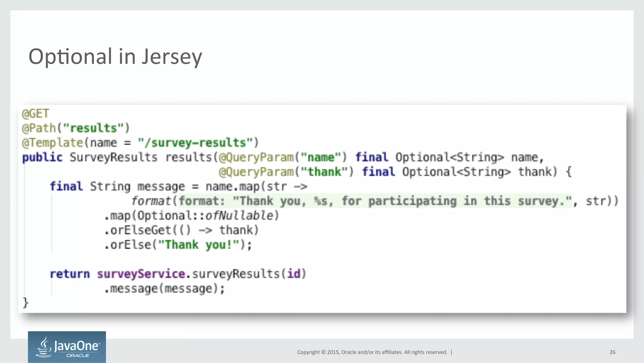Click the SurveyResults return type
644x363 pixels.
coord(114,157)
